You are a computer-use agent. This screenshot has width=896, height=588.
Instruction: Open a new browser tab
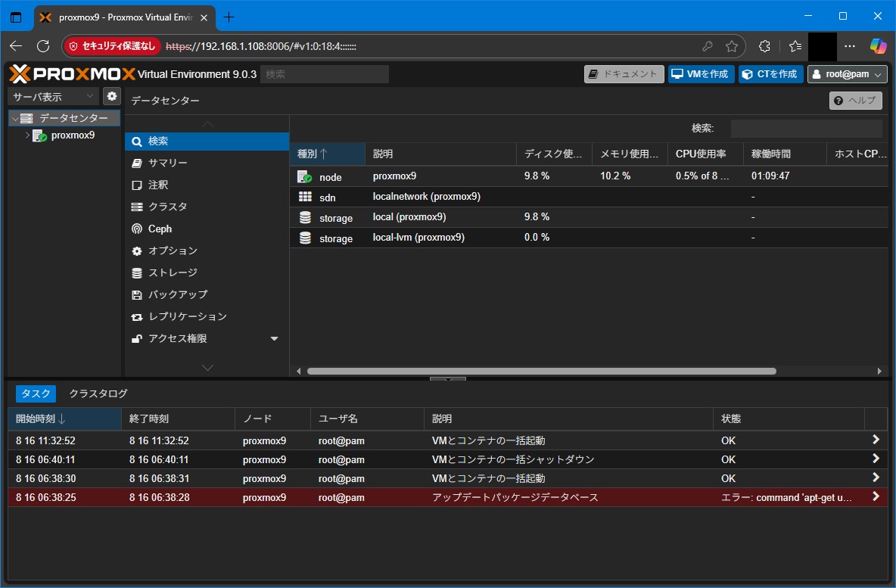click(x=229, y=17)
